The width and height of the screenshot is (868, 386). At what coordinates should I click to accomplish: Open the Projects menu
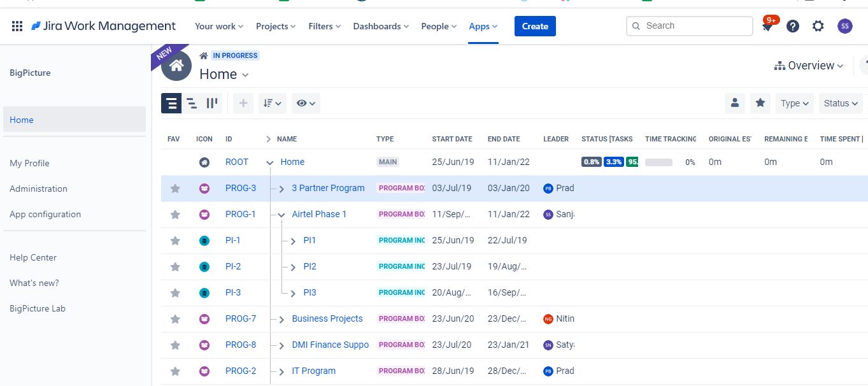(276, 26)
